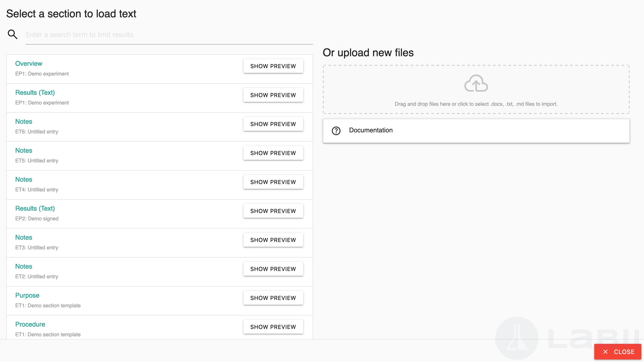Click the search magnifier icon
Viewport: 644px width, 362px height.
pos(13,34)
